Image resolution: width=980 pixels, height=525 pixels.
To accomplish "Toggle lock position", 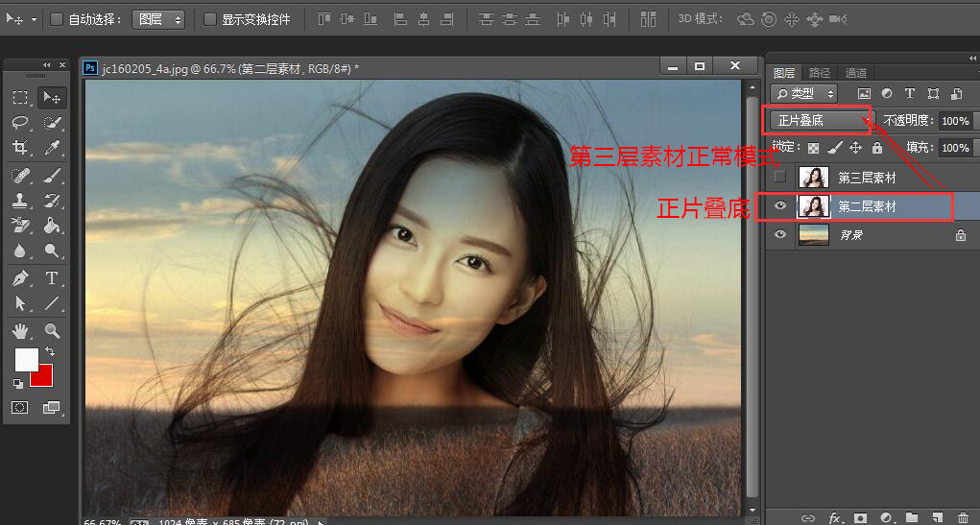I will (x=855, y=148).
